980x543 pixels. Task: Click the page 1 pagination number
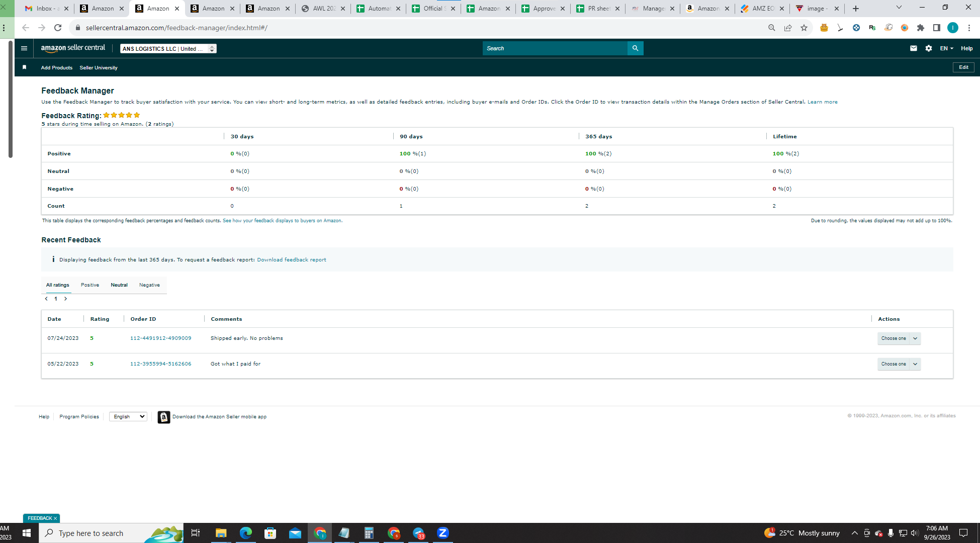point(56,299)
